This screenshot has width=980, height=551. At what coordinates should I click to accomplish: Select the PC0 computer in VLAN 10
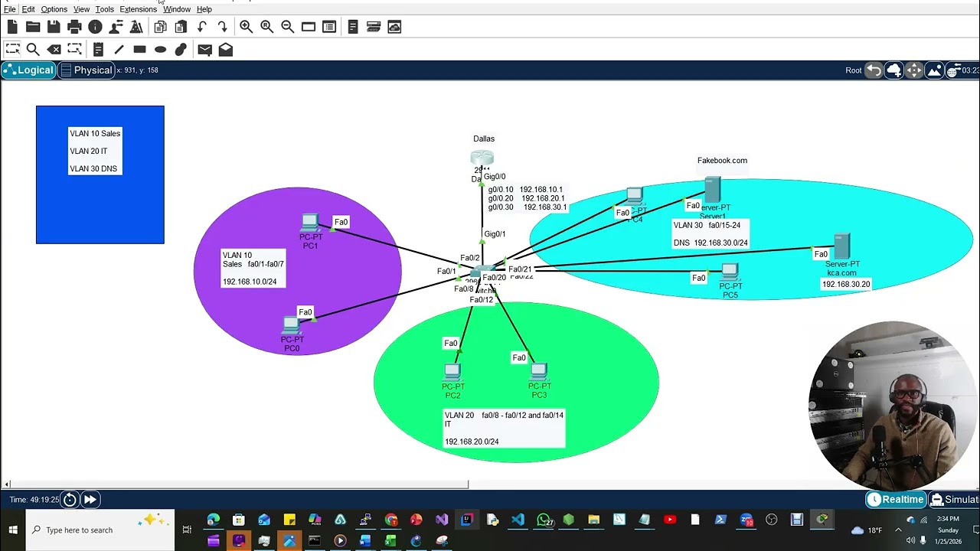coord(291,325)
